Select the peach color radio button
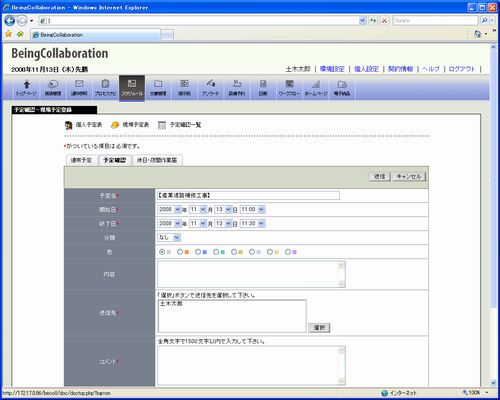Viewport: 500px width, 400px height. point(270,252)
